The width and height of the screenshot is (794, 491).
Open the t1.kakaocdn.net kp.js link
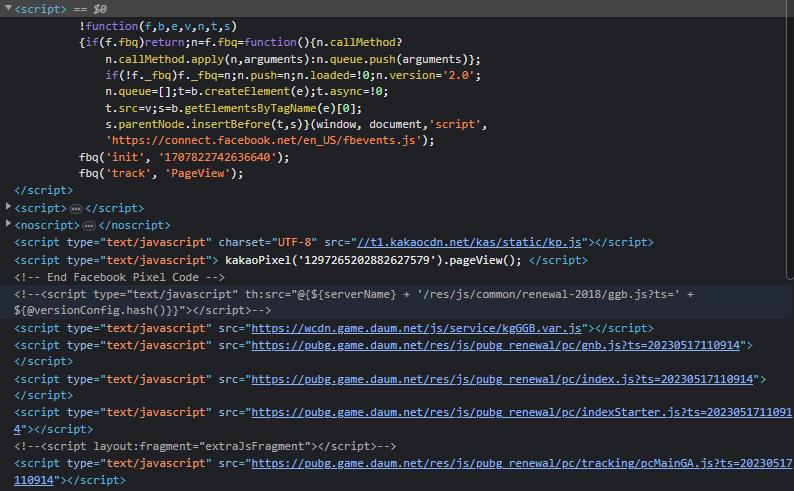pyautogui.click(x=469, y=242)
